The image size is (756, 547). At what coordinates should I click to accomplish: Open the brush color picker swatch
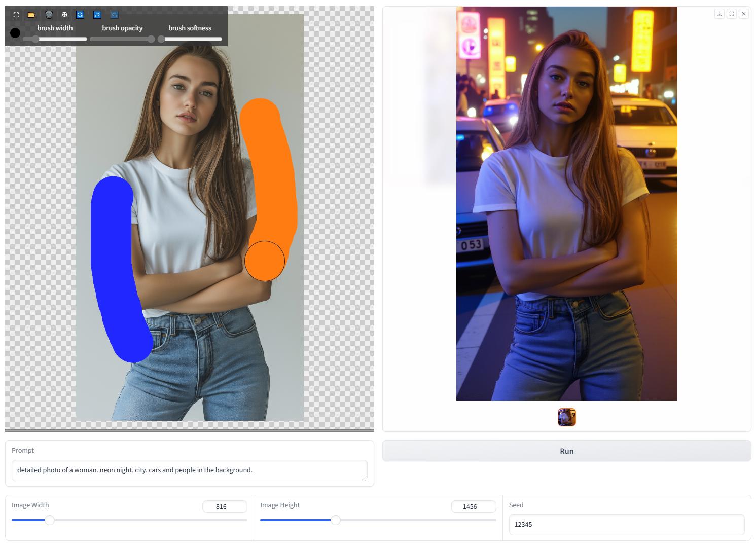click(x=15, y=33)
